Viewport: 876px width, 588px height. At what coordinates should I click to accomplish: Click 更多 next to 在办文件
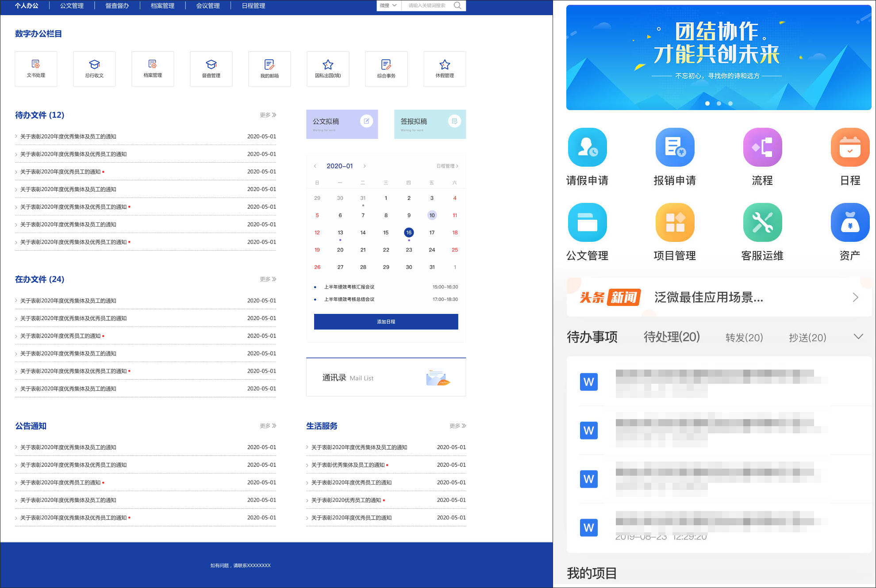[268, 279]
